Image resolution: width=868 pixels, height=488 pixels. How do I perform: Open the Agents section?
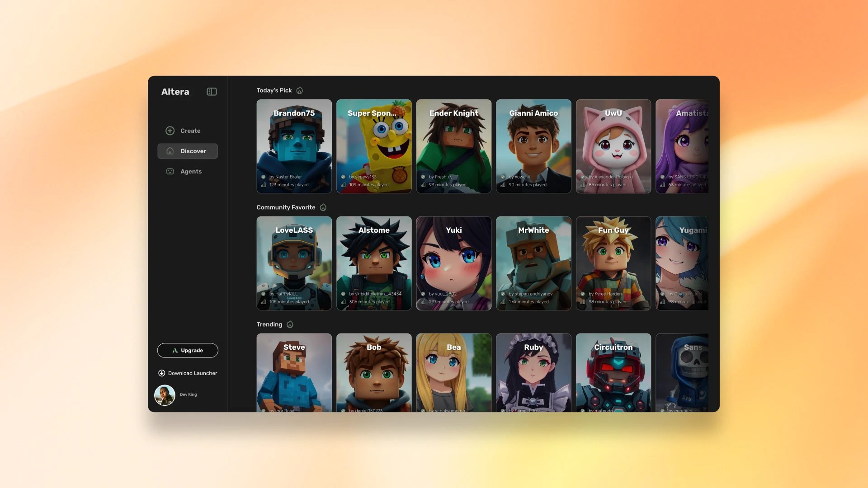pyautogui.click(x=191, y=171)
